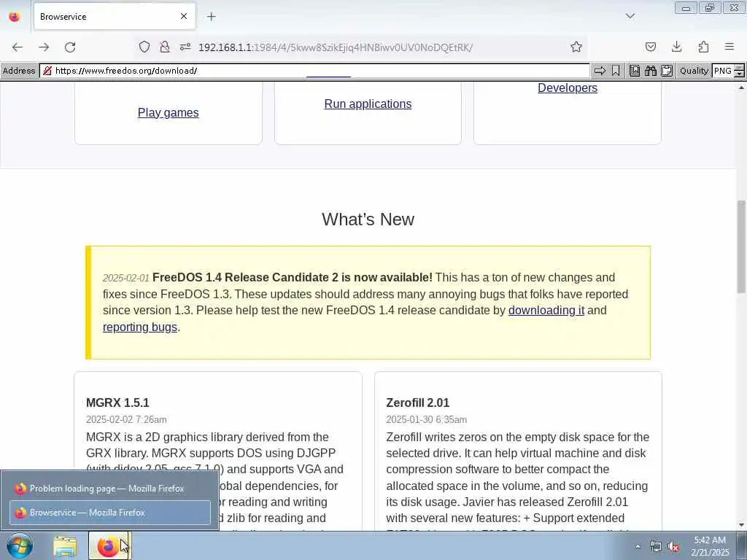Click the Firefox logo at the window's top-left

click(15, 17)
